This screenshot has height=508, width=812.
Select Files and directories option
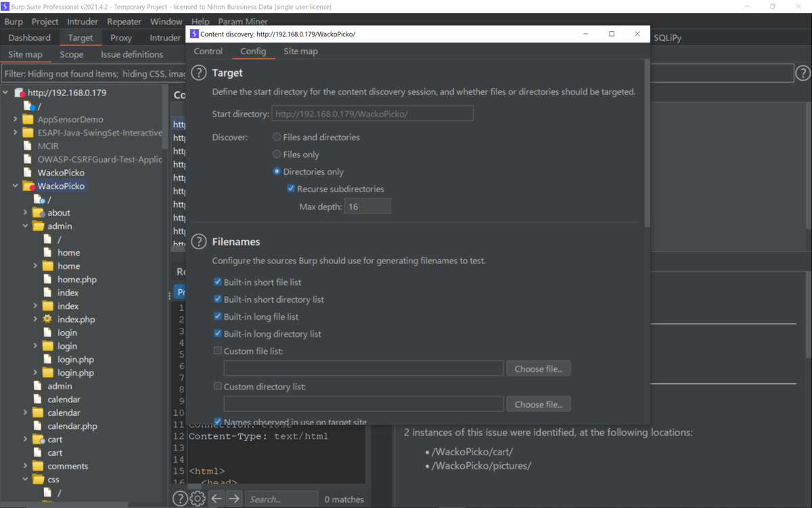277,137
